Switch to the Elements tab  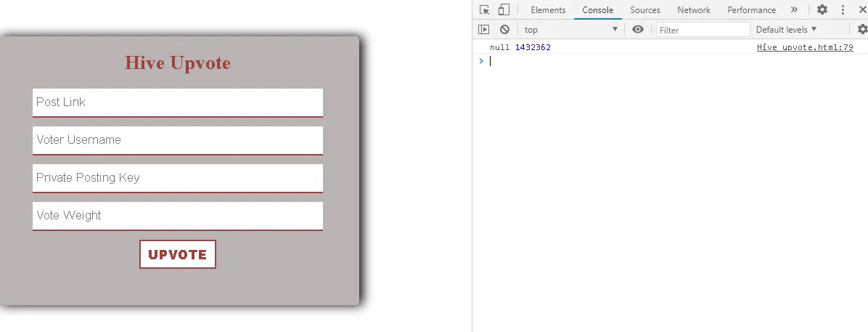pos(548,10)
